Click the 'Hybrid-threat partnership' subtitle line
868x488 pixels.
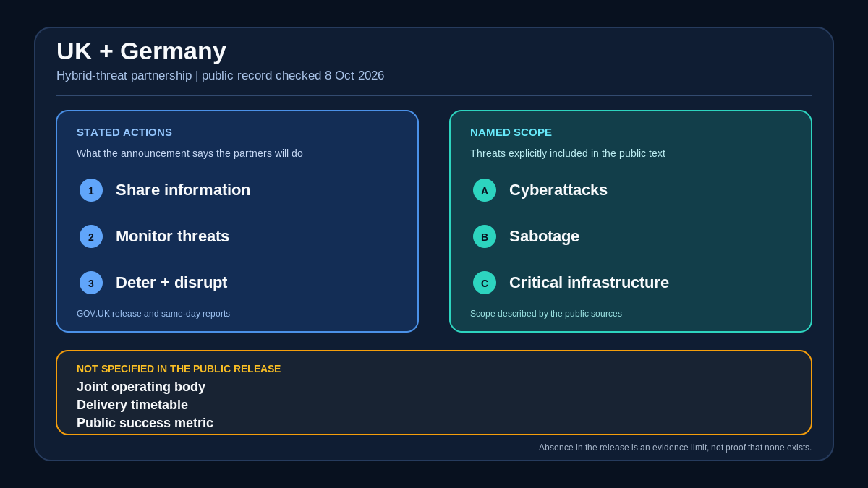221,76
